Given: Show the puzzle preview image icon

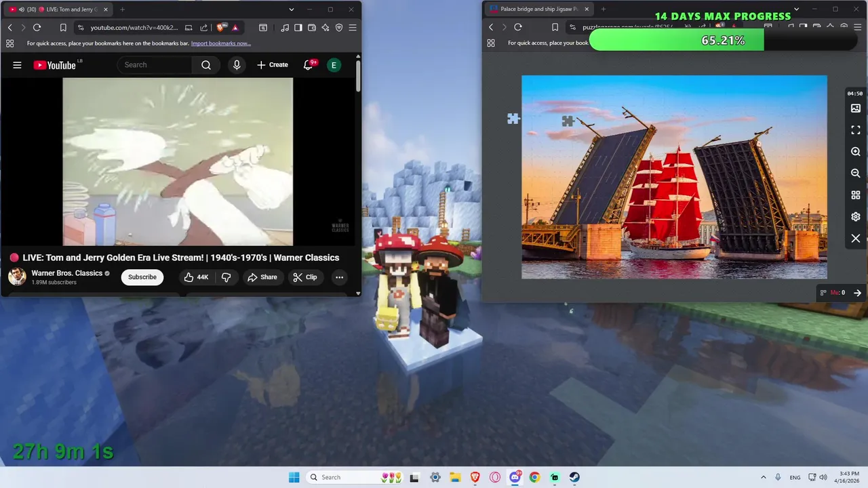Looking at the screenshot, I should point(856,108).
